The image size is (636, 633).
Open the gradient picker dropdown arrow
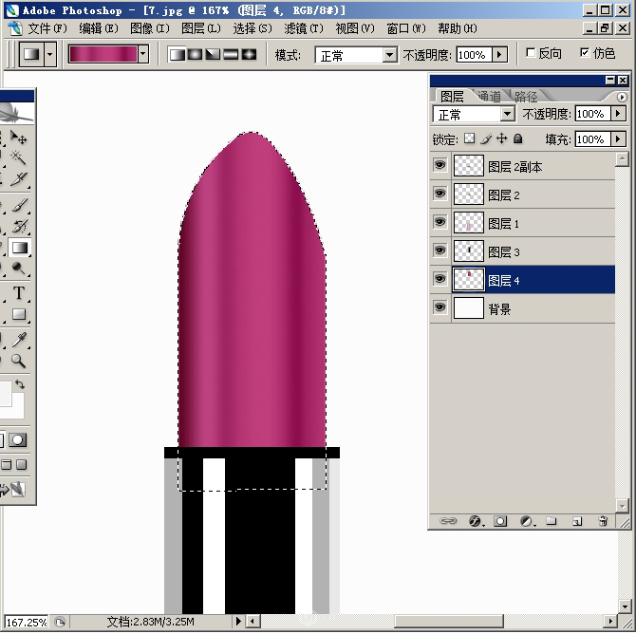point(144,54)
